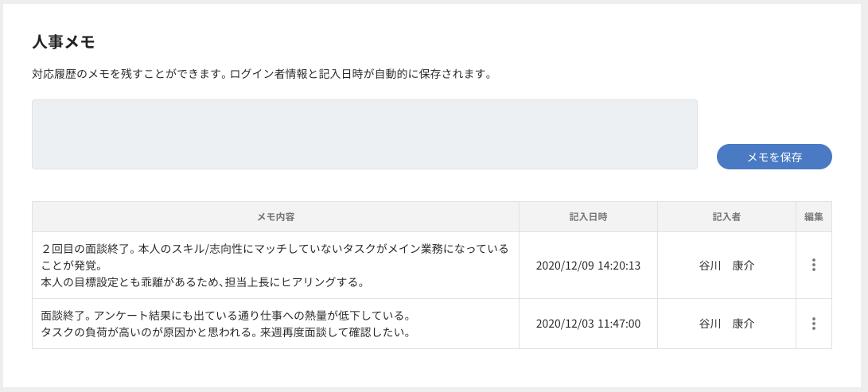Click the memo line starting with 本人の目標設定
Screen dimensions: 868x392
203,281
